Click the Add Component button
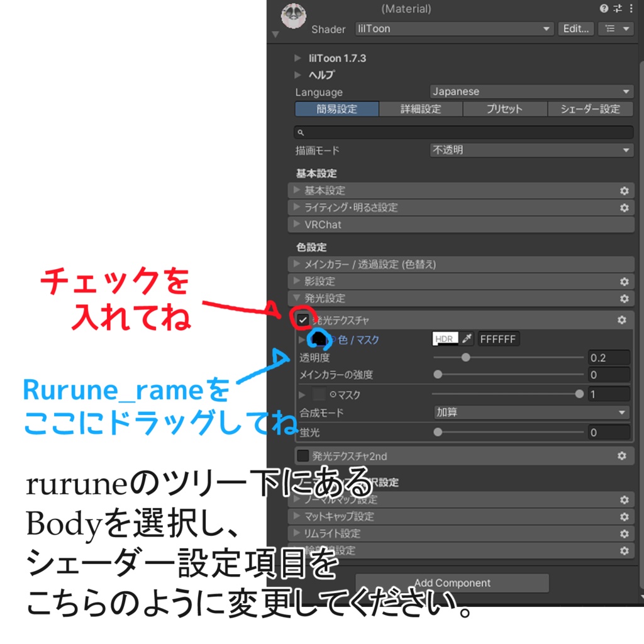Screen dimensions: 644x644 coord(452,582)
